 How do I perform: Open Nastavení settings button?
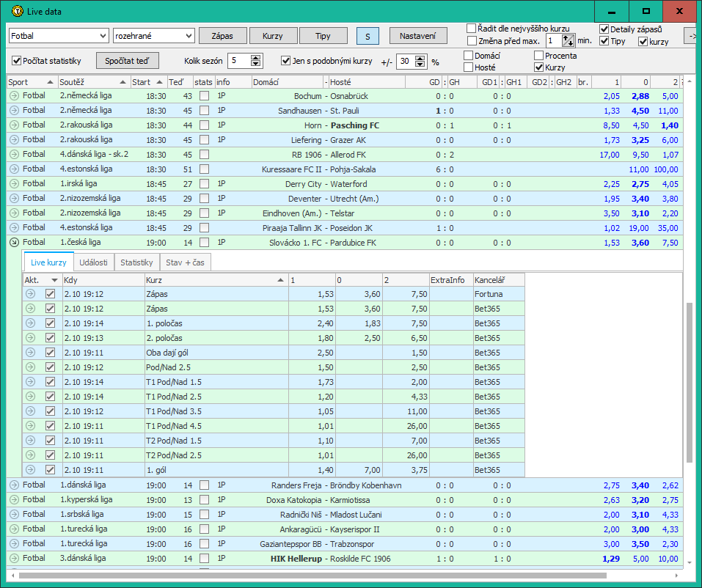pos(417,36)
